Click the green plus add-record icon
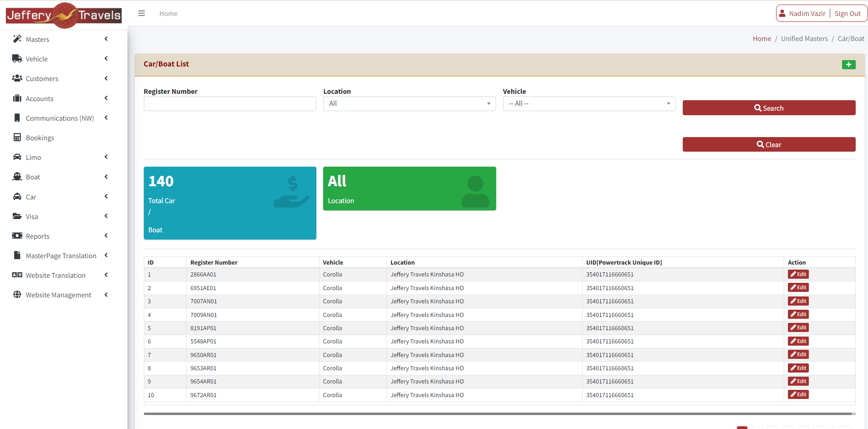868x429 pixels. pyautogui.click(x=848, y=65)
